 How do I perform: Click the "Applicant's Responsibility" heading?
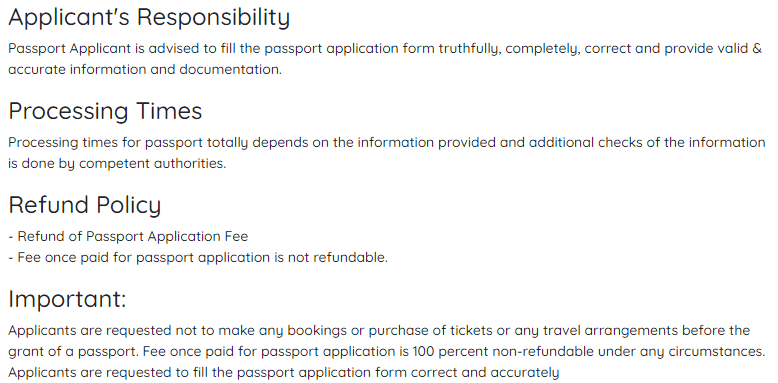[x=149, y=17]
